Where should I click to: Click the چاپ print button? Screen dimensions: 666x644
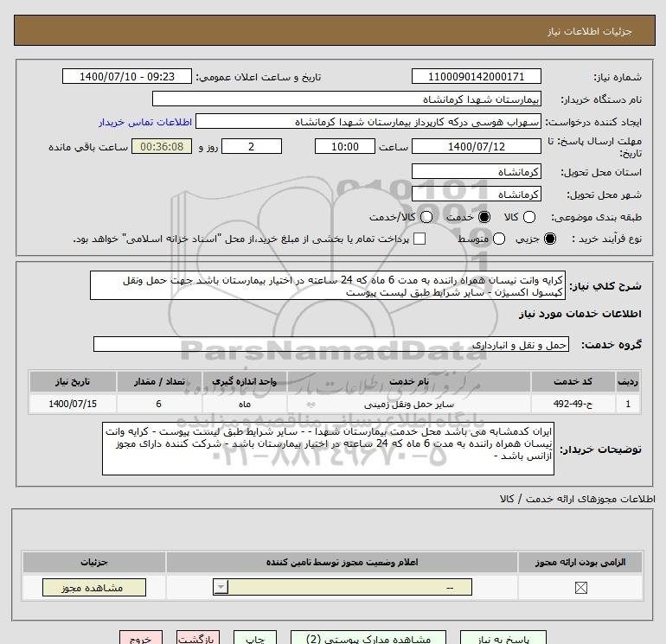(255, 638)
